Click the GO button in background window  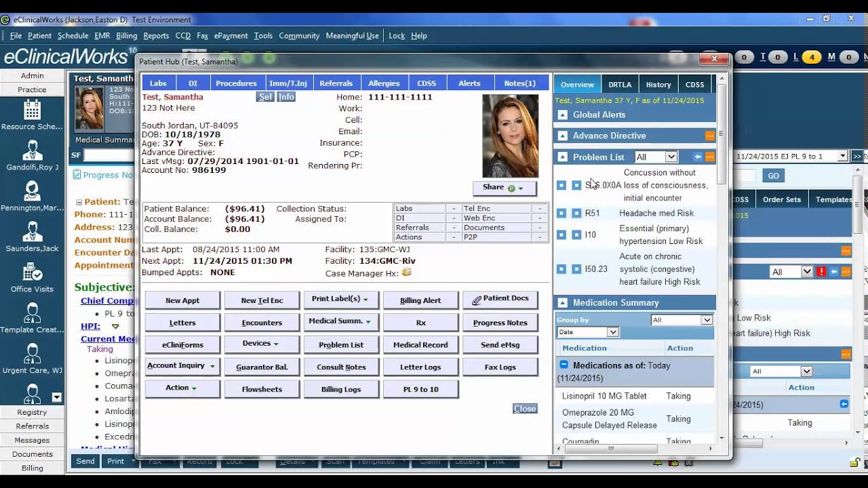point(773,176)
